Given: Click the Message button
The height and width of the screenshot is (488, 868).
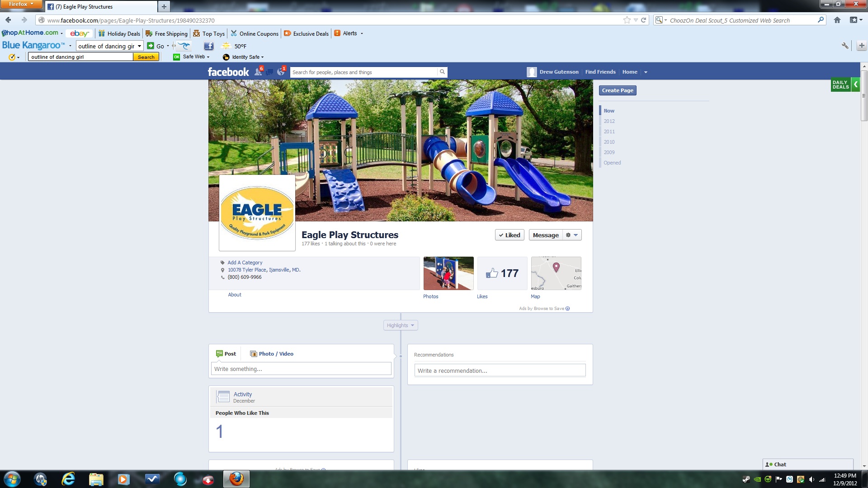Looking at the screenshot, I should pyautogui.click(x=546, y=235).
